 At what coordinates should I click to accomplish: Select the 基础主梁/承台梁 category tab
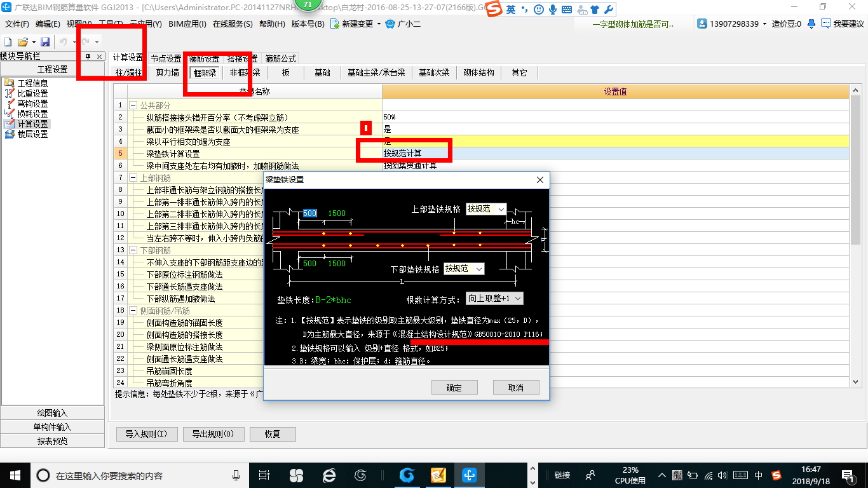click(x=376, y=72)
